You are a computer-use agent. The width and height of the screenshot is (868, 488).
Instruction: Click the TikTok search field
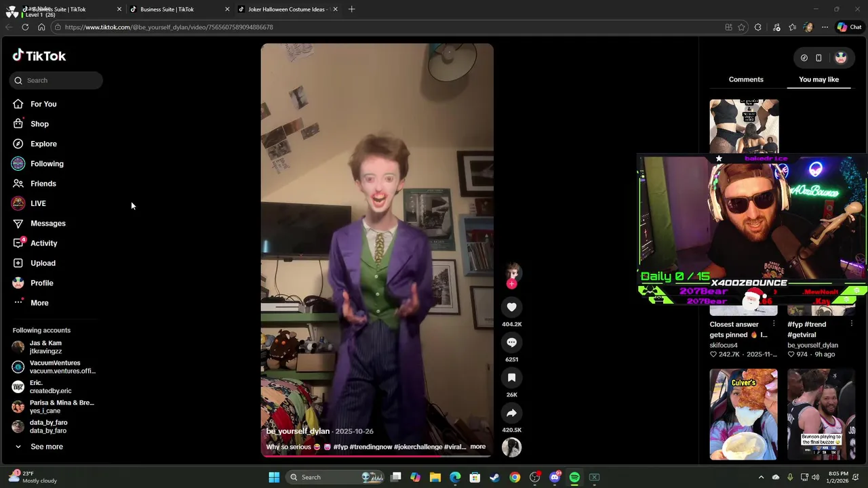[56, 80]
